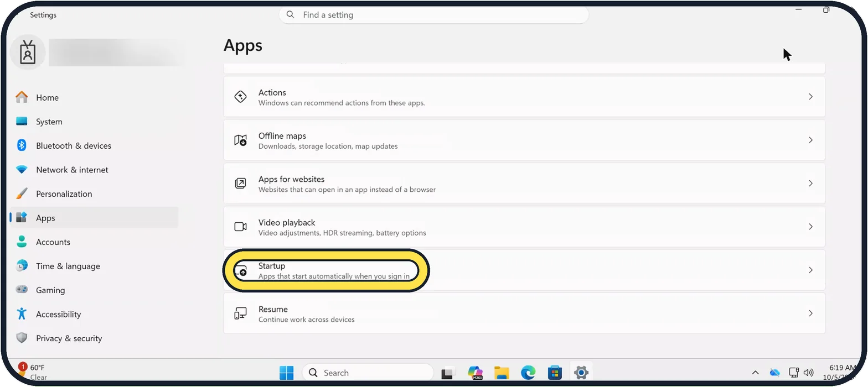Viewport: 868px width, 387px height.
Task: Expand the Startup row chevron
Action: [x=810, y=270]
